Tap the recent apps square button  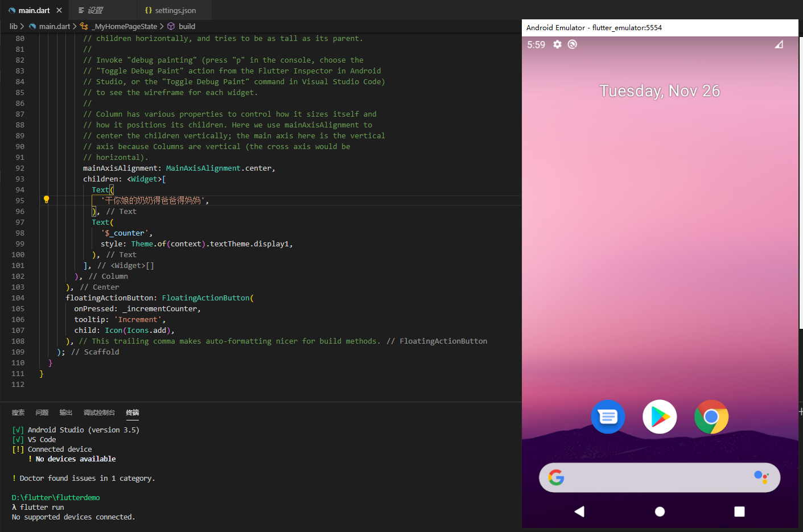[739, 512]
